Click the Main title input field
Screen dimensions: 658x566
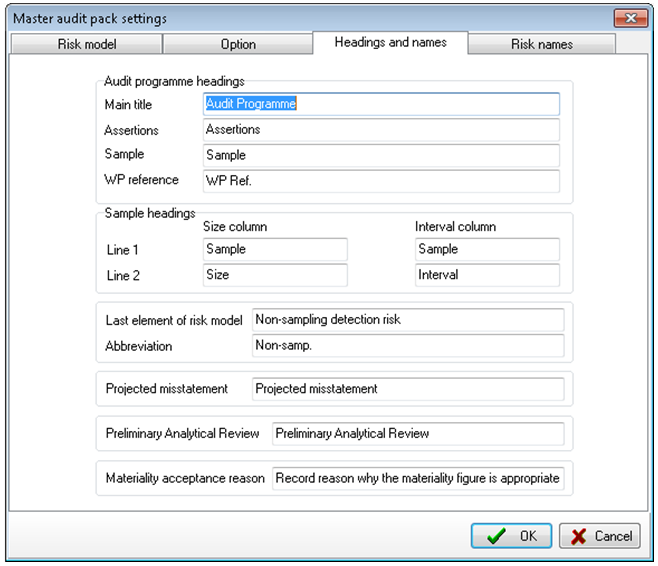(x=381, y=104)
